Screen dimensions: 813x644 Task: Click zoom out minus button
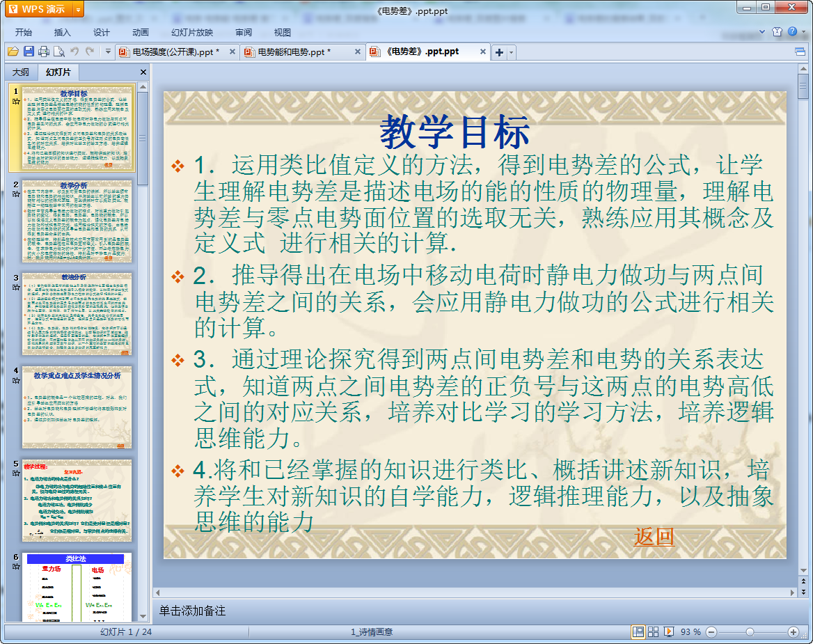[711, 632]
